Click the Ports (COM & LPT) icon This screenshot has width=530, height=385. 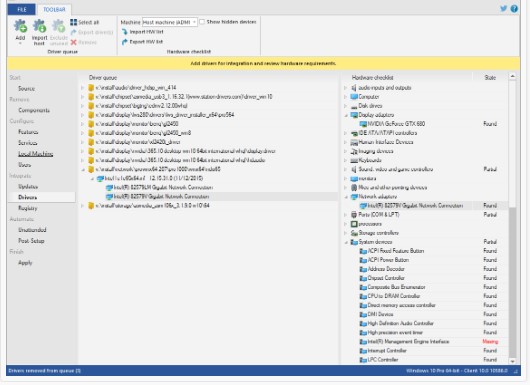click(x=354, y=215)
